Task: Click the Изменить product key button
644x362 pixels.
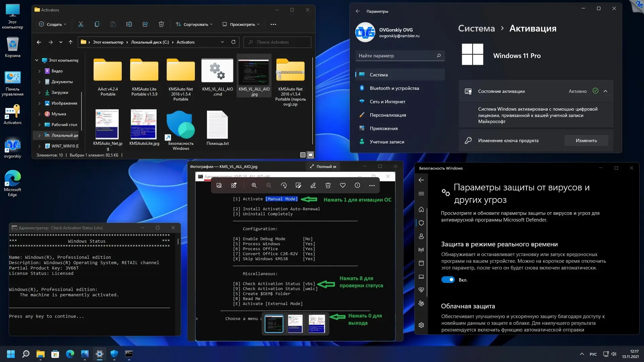Action: click(x=586, y=140)
